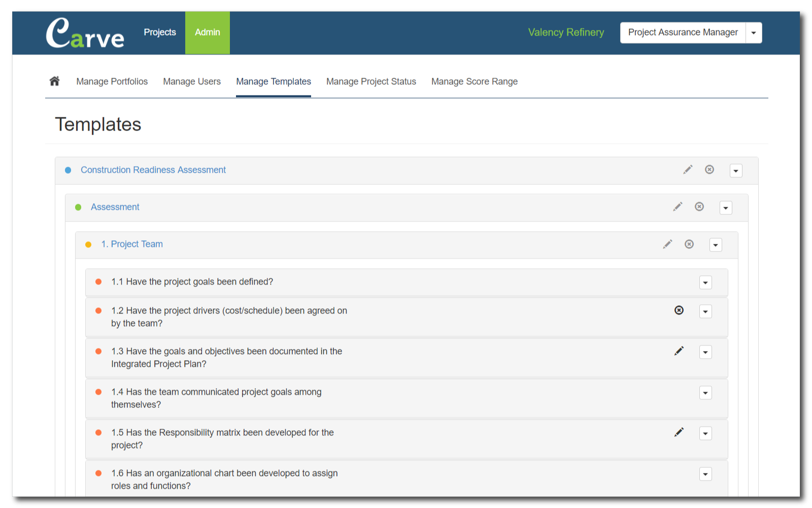Viewport: 812px width, 508px height.
Task: Delete the 1. Project Team category
Action: tap(689, 244)
